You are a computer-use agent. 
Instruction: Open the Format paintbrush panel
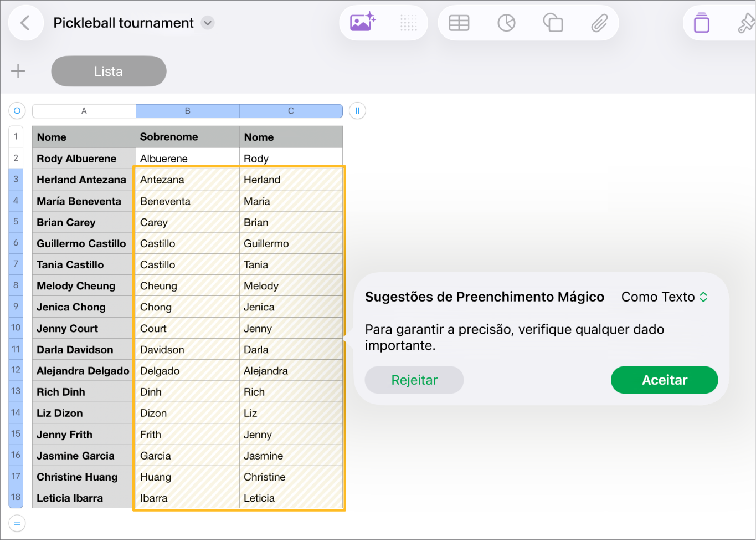click(747, 23)
